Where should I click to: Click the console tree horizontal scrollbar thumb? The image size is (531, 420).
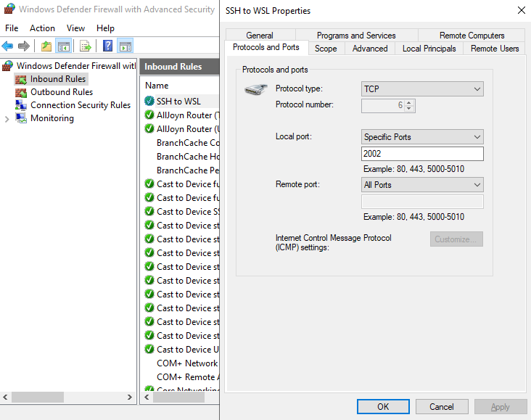[38, 397]
